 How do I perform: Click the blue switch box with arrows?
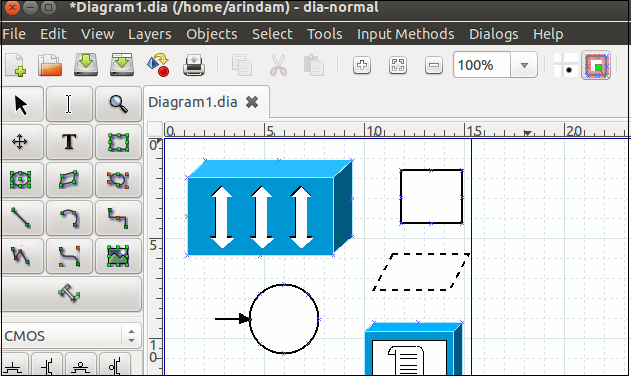point(269,208)
